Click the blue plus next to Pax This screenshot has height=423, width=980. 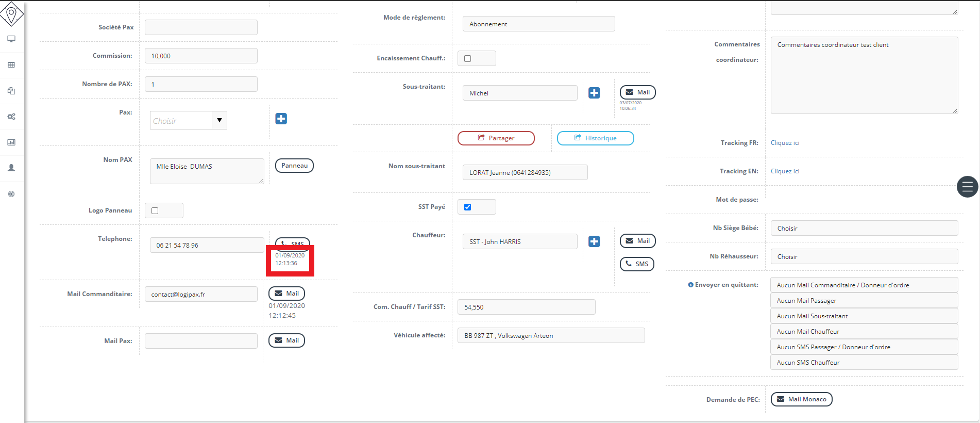point(281,119)
